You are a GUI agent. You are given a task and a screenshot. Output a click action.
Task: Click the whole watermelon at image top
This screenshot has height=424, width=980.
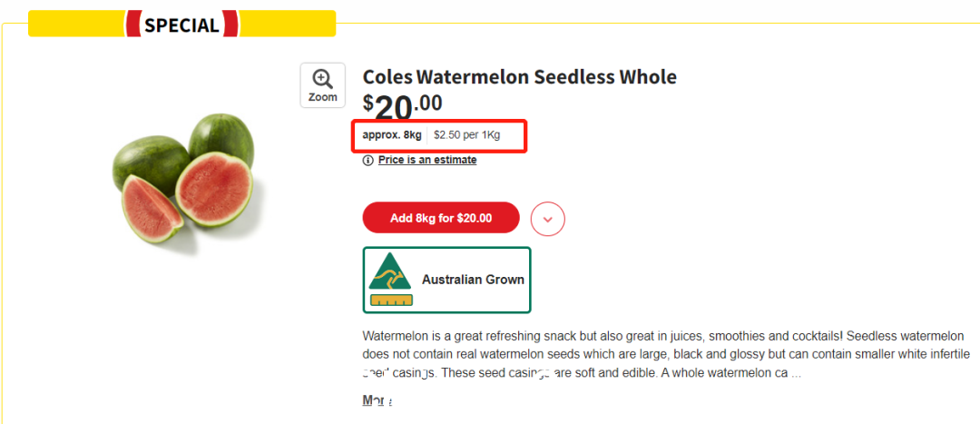(x=221, y=139)
